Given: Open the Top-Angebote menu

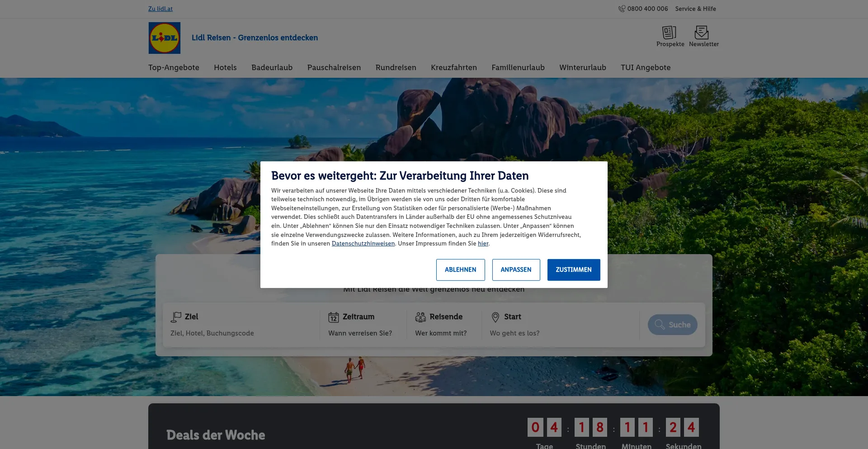Looking at the screenshot, I should tap(174, 67).
